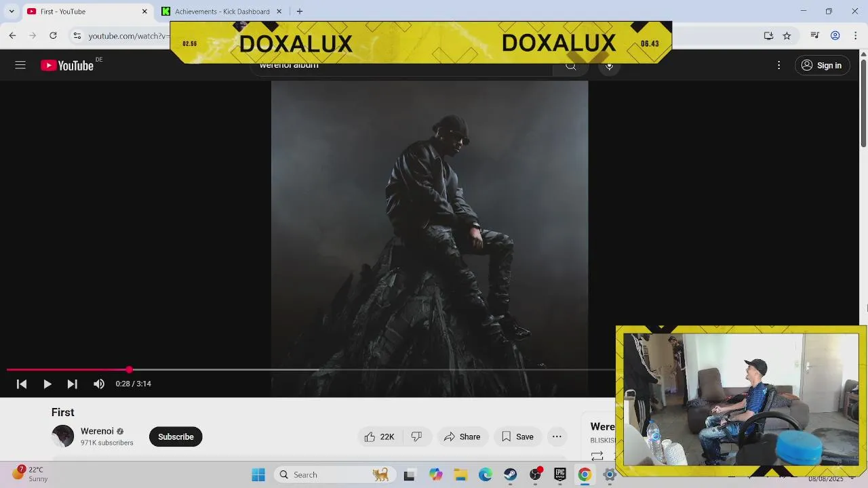Toggle the playlist loop icon
This screenshot has height=488, width=868.
(597, 456)
